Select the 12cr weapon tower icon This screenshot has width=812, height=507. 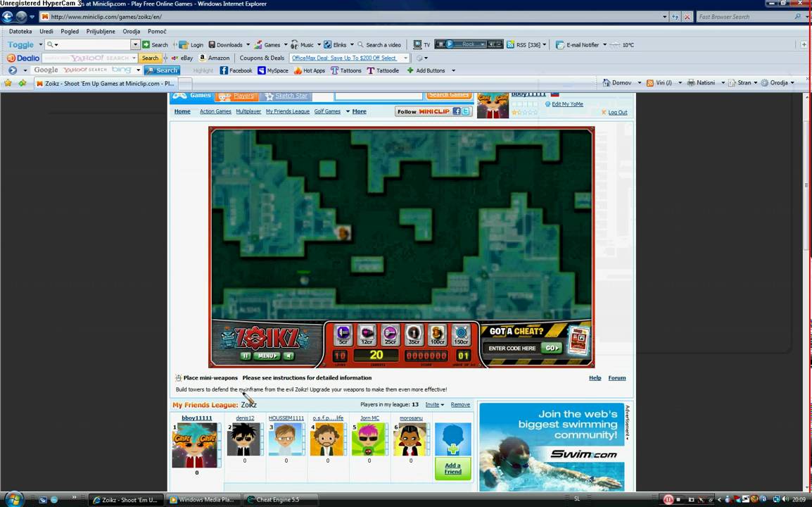coord(367,334)
